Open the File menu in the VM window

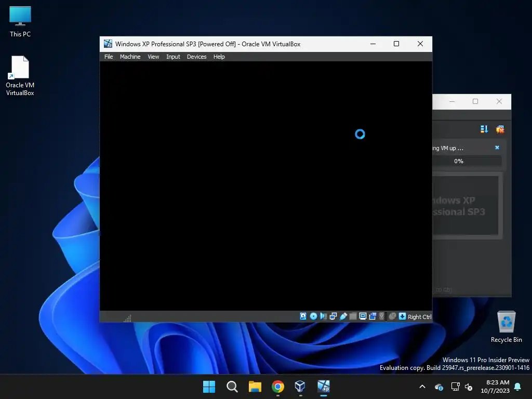[109, 57]
